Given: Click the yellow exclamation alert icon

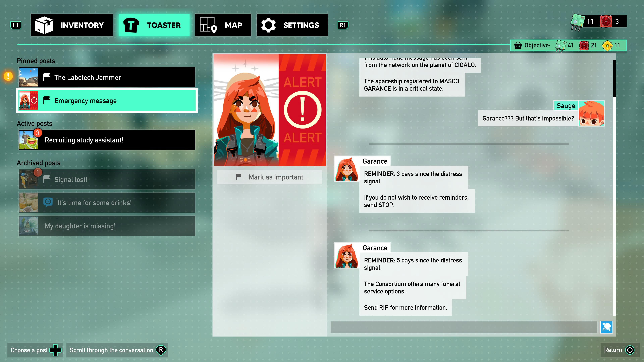Looking at the screenshot, I should 8,76.
